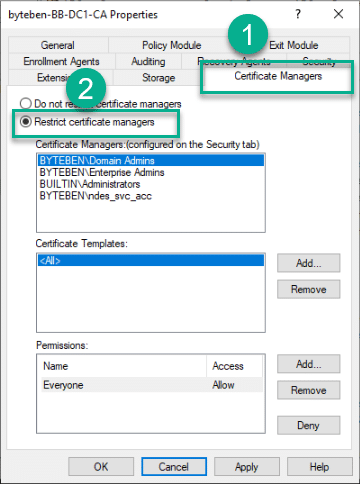Viewport: 360px width, 484px height.
Task: Switch to Enrollment Agents tab
Action: 61,61
